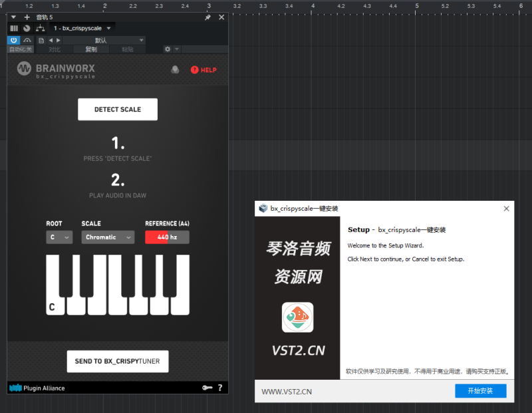Click the settings gear in the preset toolbar

[x=168, y=49]
